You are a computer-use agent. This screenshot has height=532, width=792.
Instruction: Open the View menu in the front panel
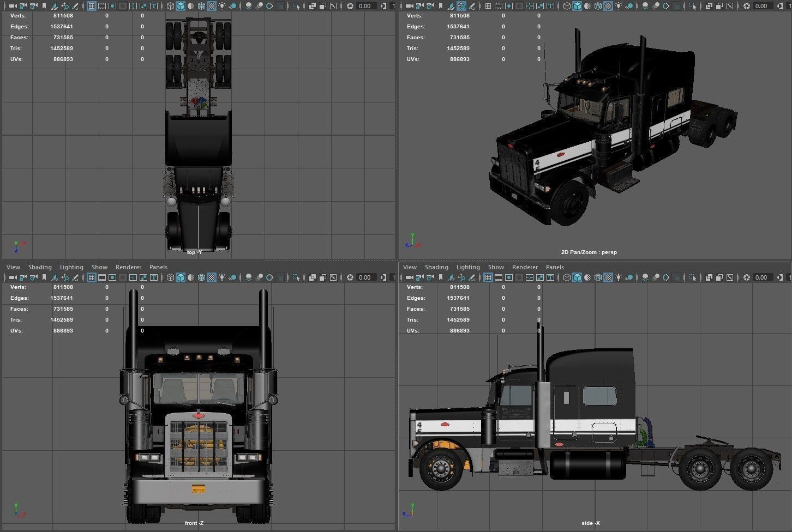tap(13, 267)
